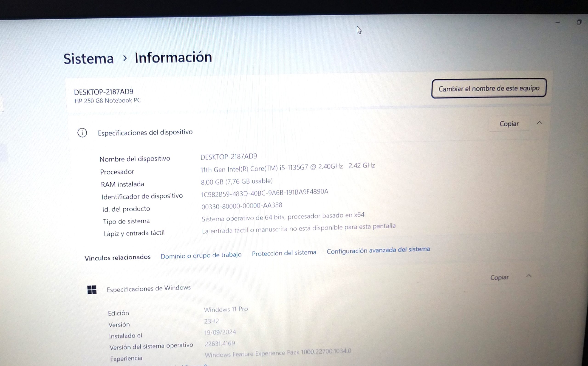Minimize the Settings window

click(558, 23)
